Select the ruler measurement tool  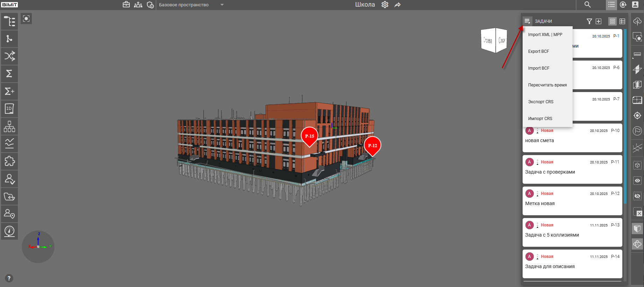pos(637,54)
